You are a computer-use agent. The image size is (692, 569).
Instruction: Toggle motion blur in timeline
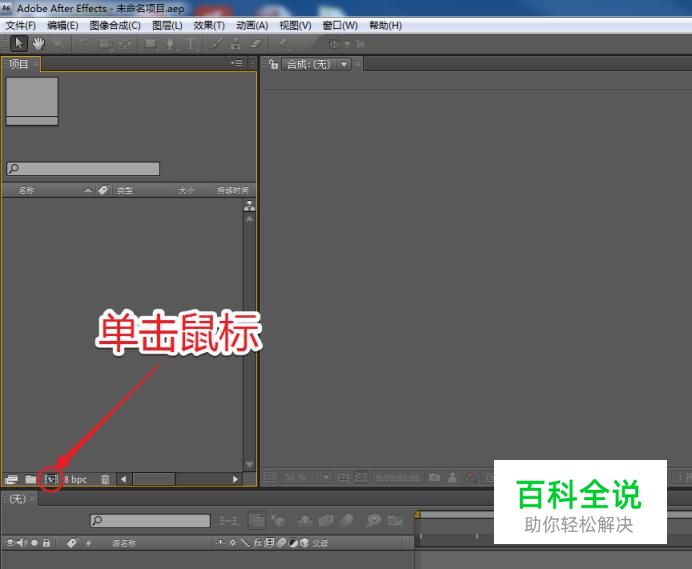(347, 520)
